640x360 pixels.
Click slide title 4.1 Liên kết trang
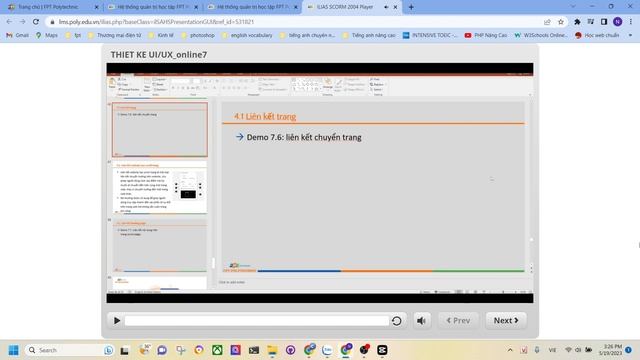click(x=265, y=116)
